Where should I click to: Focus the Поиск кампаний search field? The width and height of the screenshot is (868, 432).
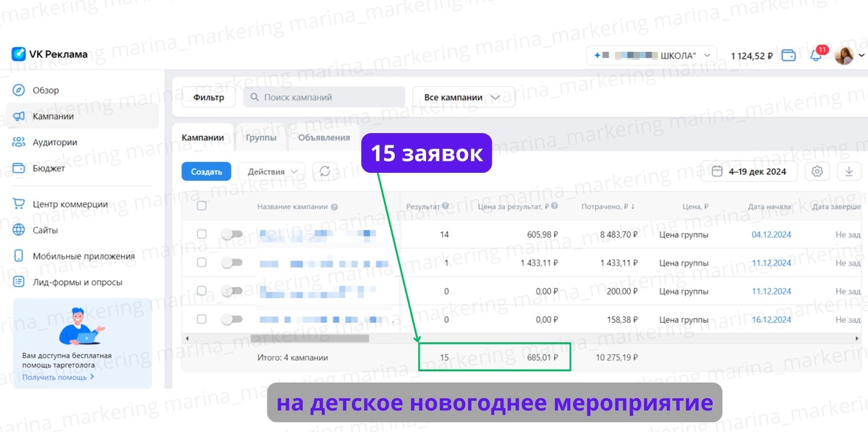pyautogui.click(x=324, y=97)
